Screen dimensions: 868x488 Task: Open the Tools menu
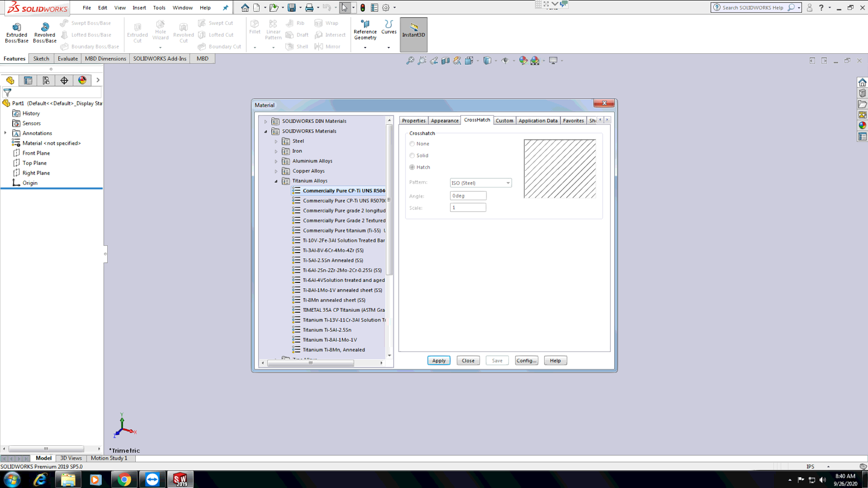click(x=159, y=8)
